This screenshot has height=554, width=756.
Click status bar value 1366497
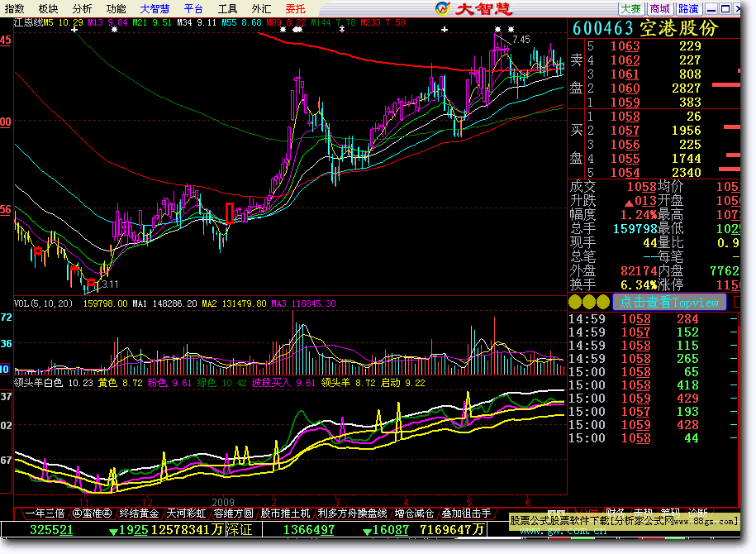(x=308, y=530)
